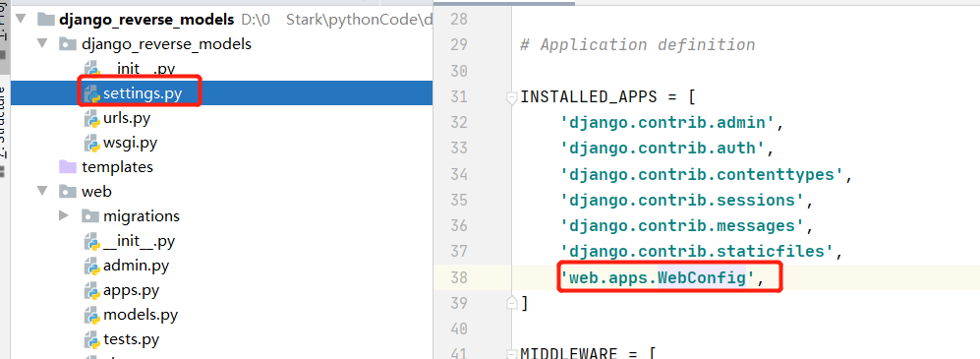The image size is (980, 359).
Task: Click the web package folder icon
Action: pos(68,192)
